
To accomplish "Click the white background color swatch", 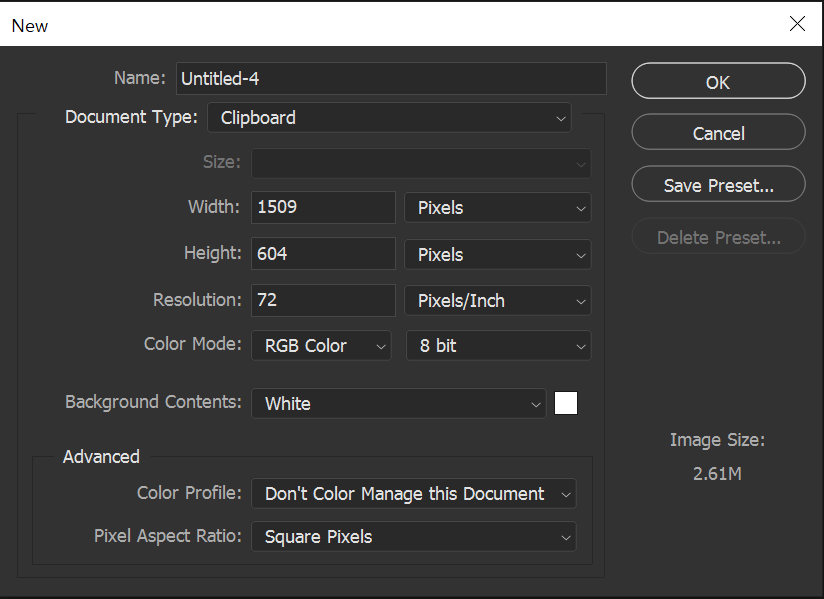I will click(566, 403).
